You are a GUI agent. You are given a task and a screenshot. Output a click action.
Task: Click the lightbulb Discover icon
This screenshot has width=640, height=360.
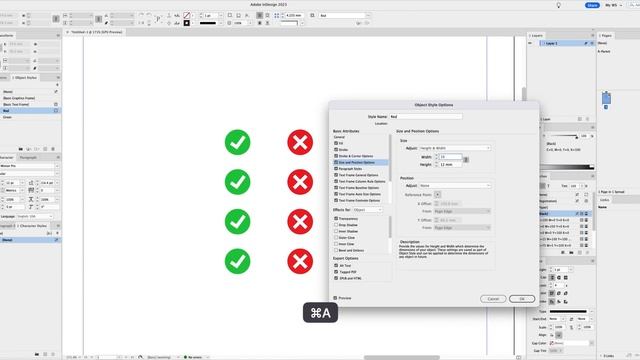[559, 5]
